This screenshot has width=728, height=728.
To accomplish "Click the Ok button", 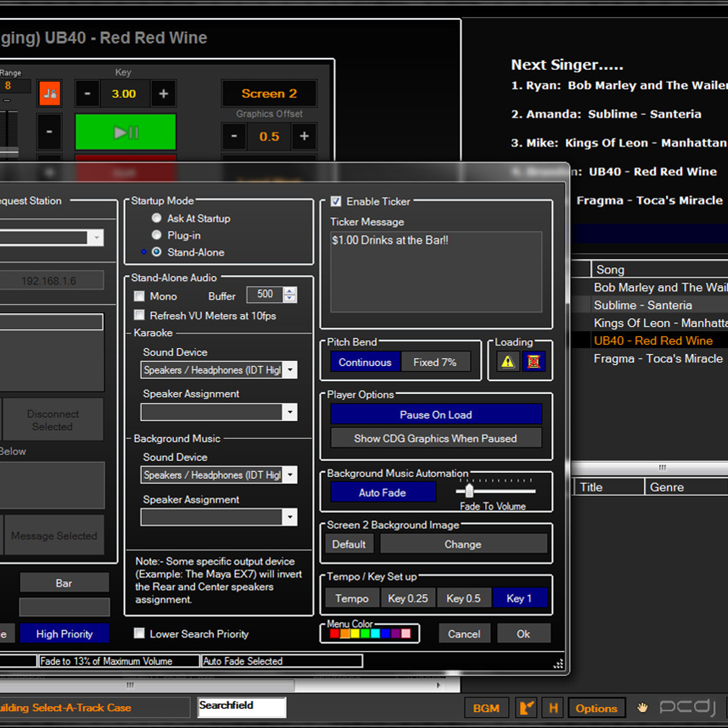I will (523, 634).
